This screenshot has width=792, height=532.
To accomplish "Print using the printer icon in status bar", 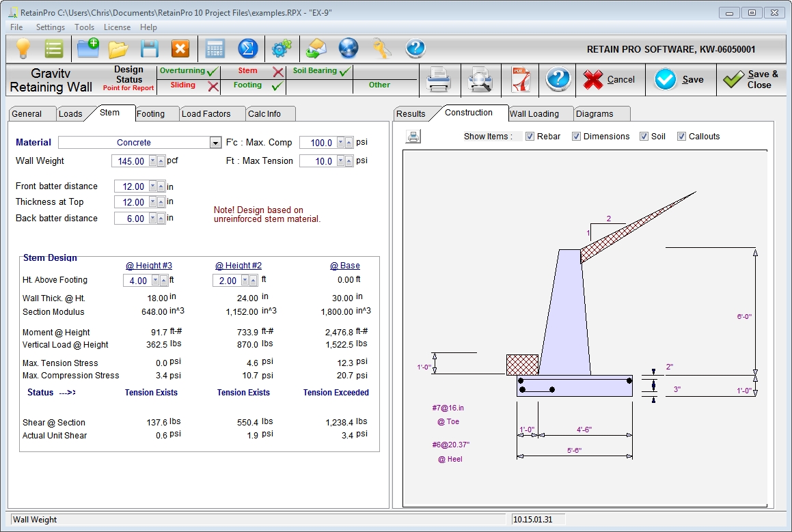I will pos(438,80).
